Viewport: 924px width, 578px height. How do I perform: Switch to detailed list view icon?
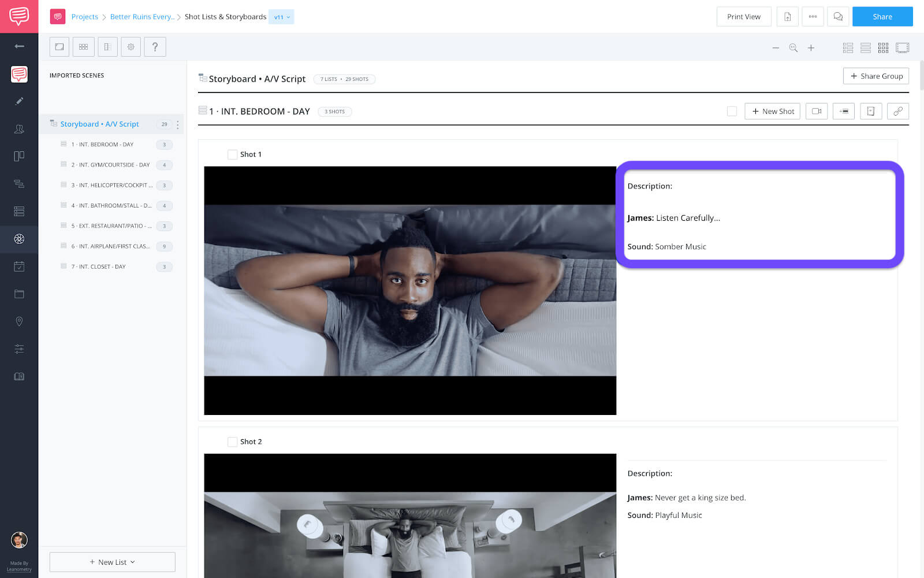point(848,48)
